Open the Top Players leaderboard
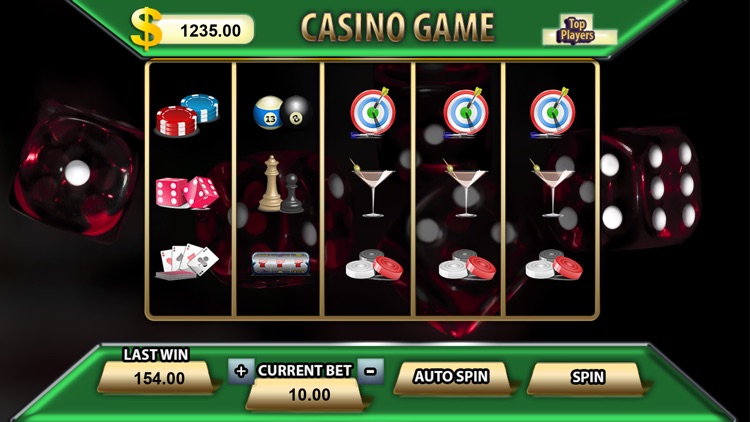This screenshot has width=750, height=422. coord(579,30)
